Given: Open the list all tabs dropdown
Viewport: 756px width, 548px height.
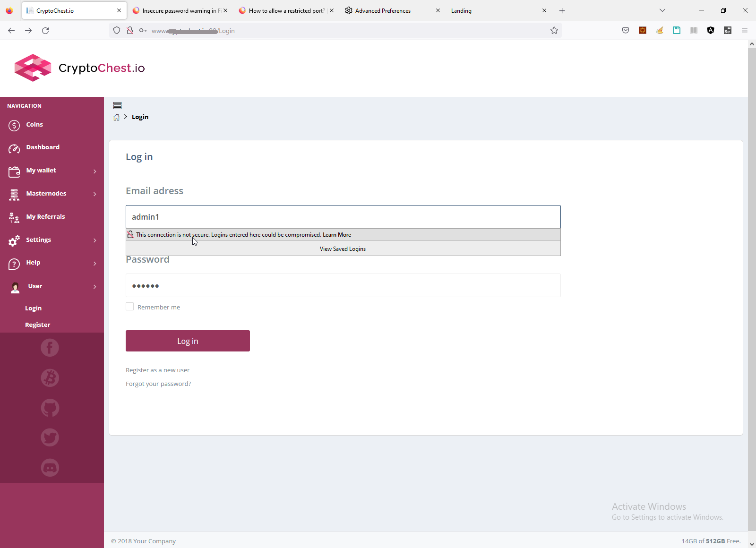Looking at the screenshot, I should pos(662,10).
